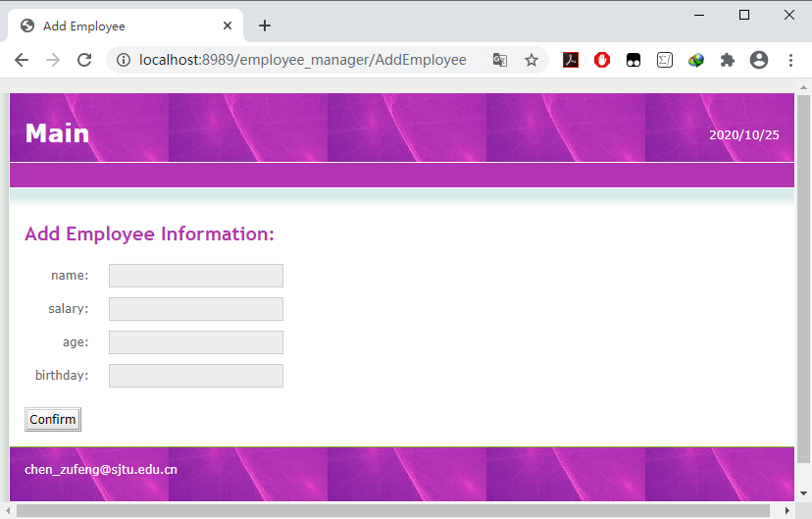Bookmark this page with the star icon

[x=532, y=60]
